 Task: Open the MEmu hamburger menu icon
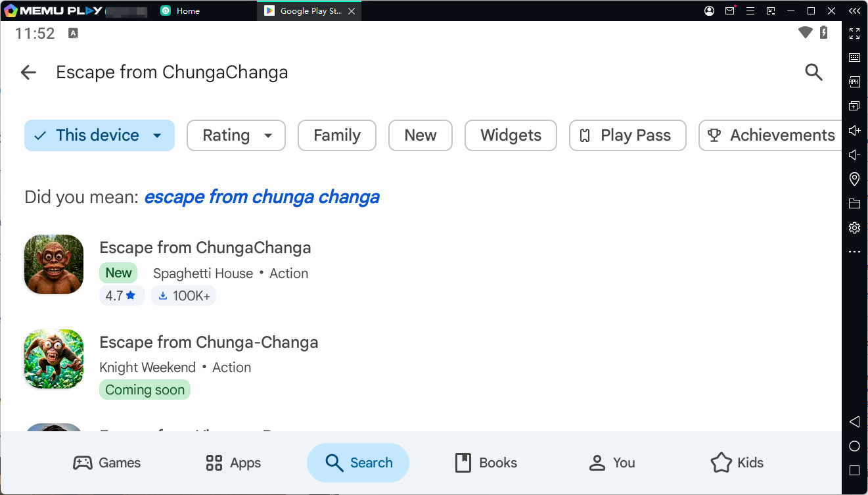(x=750, y=11)
